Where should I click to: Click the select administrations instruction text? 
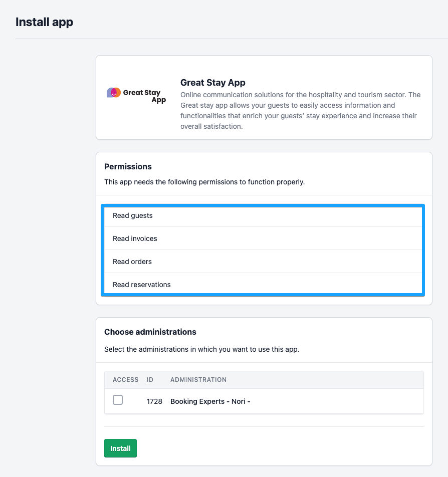point(201,349)
